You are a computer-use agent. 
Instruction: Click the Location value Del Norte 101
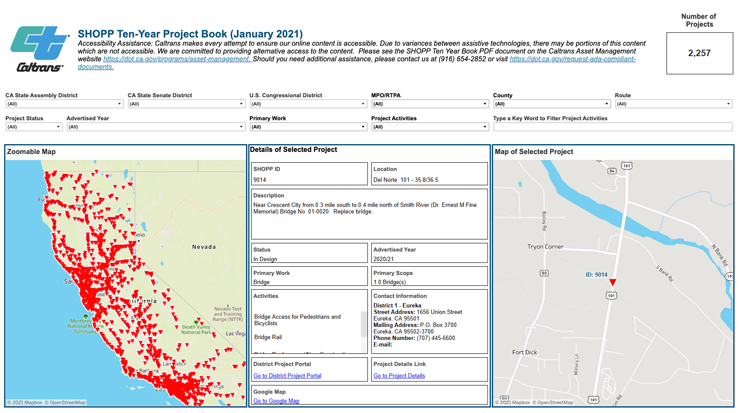click(406, 180)
